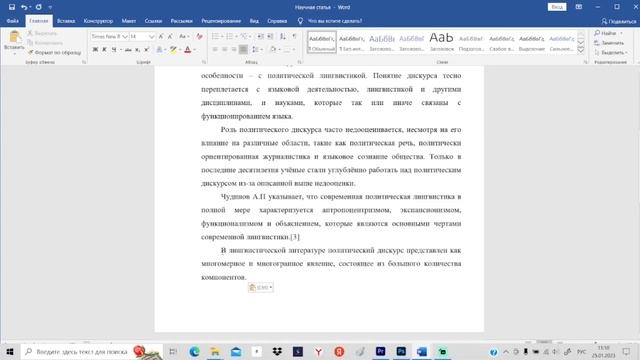
Task: Toggle subscript formatting
Action: 138,49
